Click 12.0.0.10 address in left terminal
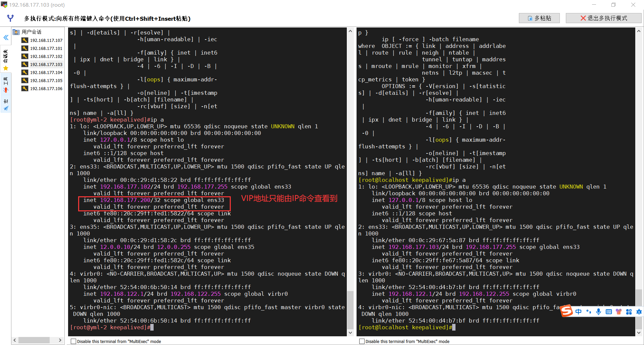The width and height of the screenshot is (644, 345). (115, 247)
